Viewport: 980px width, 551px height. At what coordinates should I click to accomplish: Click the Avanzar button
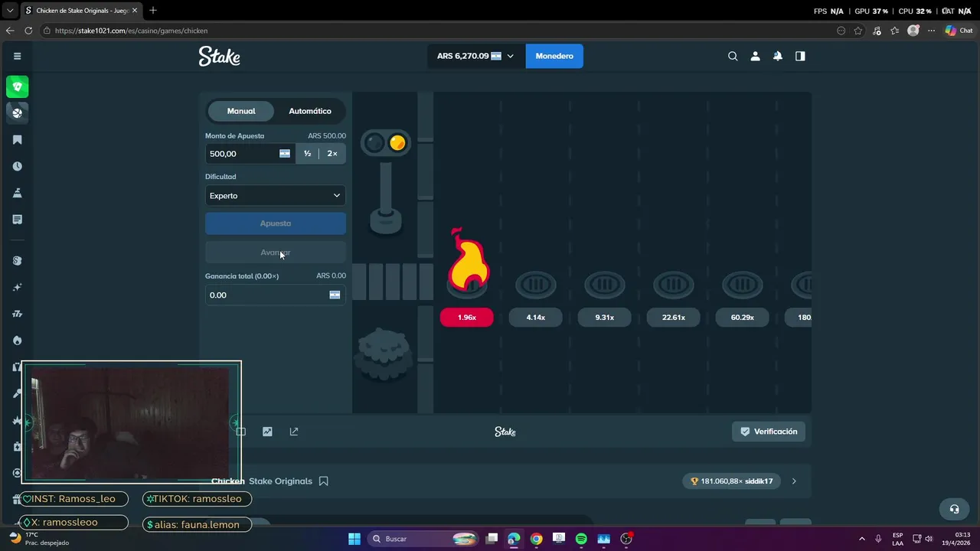pyautogui.click(x=276, y=253)
